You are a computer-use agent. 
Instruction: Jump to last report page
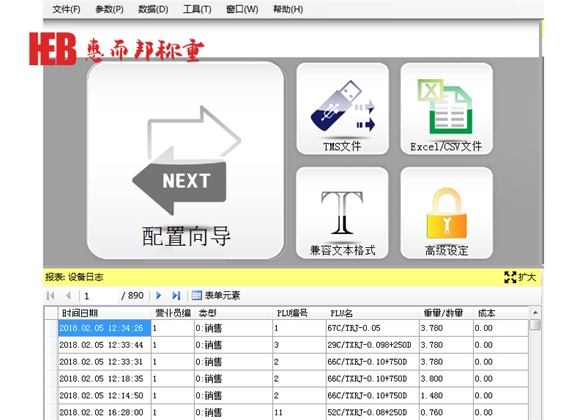[x=176, y=296]
